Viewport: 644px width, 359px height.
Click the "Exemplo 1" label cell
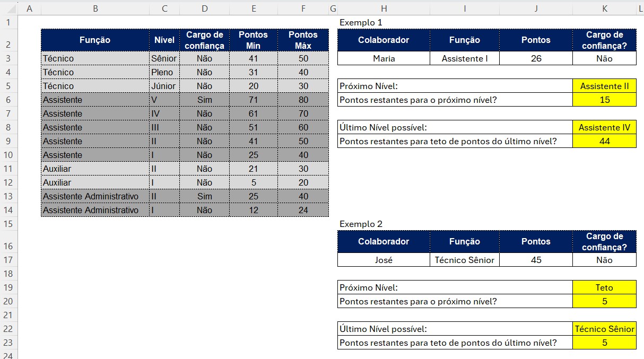tap(361, 22)
